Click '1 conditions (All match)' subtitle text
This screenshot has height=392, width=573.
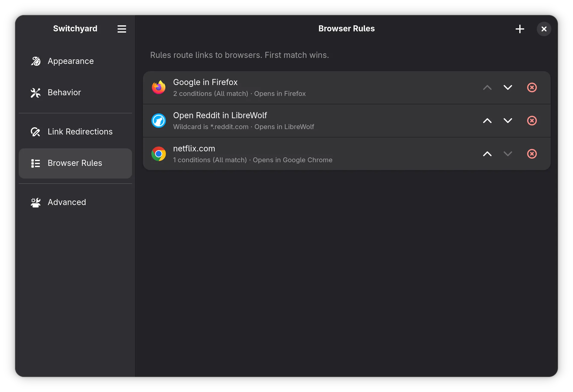click(210, 160)
